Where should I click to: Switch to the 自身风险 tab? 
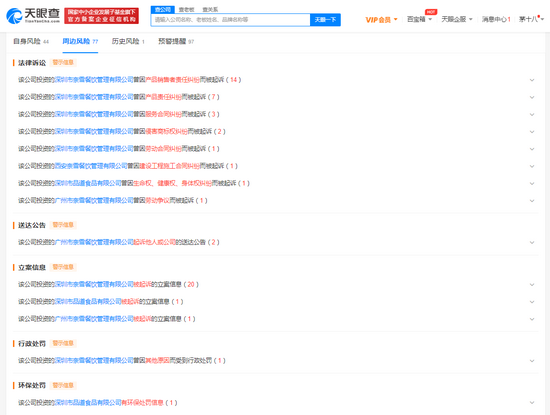[31, 41]
